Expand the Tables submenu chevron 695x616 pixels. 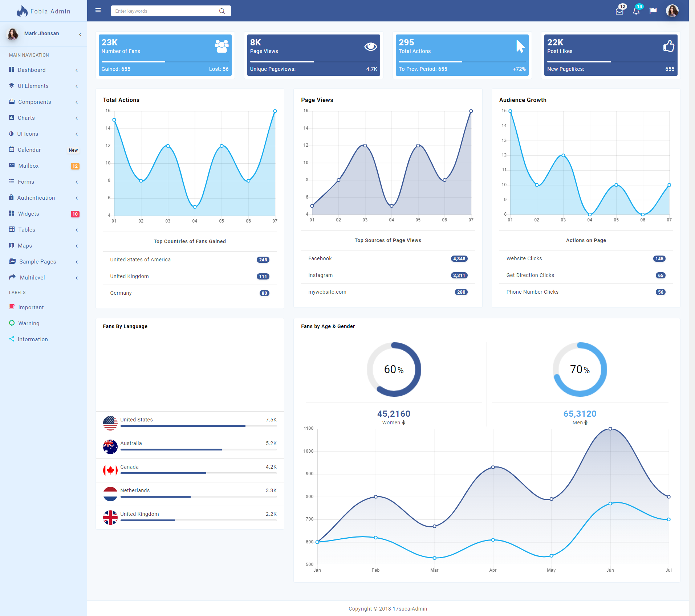(77, 230)
